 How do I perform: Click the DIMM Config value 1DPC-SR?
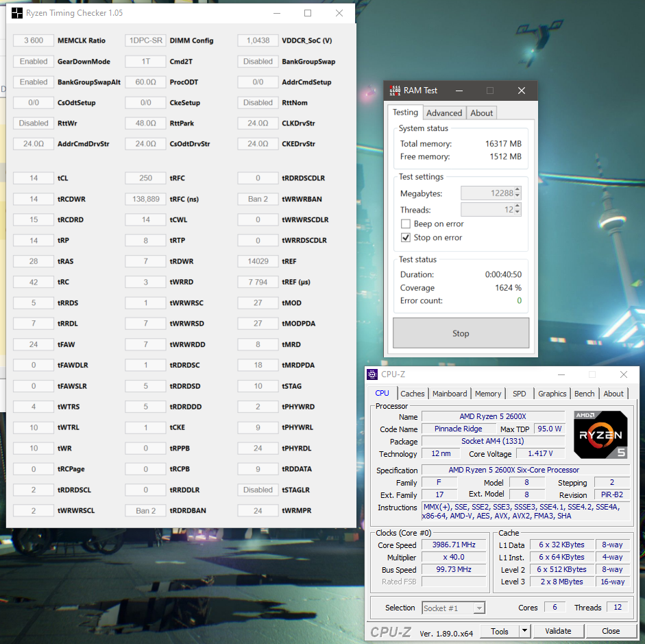point(145,40)
